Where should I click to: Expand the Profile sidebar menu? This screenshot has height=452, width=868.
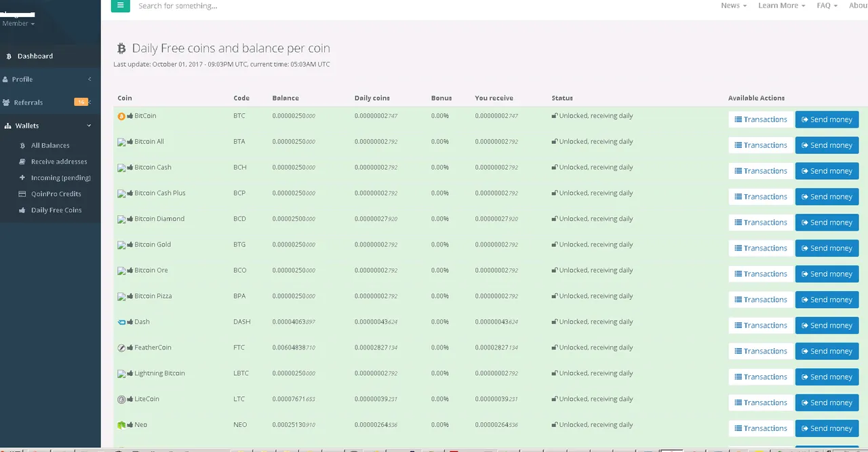tap(50, 79)
